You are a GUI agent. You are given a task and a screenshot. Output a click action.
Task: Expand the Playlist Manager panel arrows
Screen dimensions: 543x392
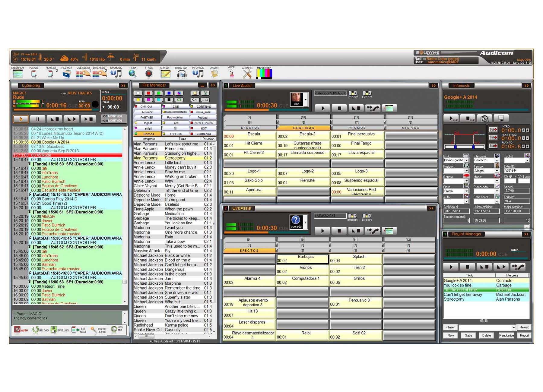[x=526, y=234]
